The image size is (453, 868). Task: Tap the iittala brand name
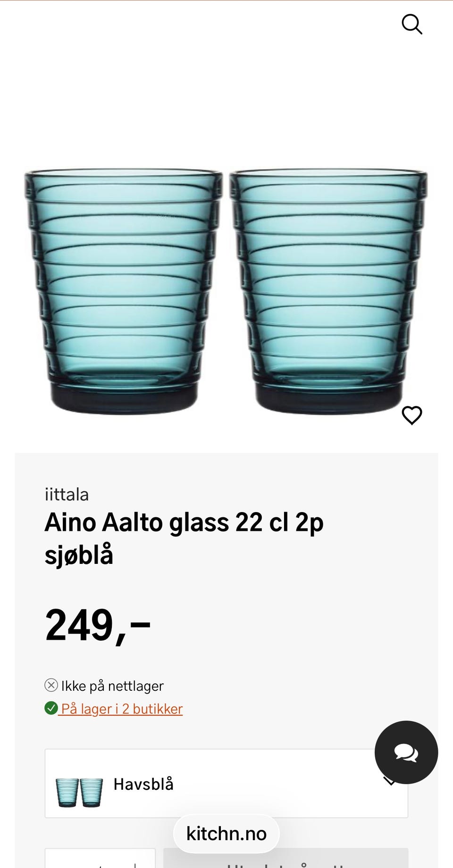point(67,495)
